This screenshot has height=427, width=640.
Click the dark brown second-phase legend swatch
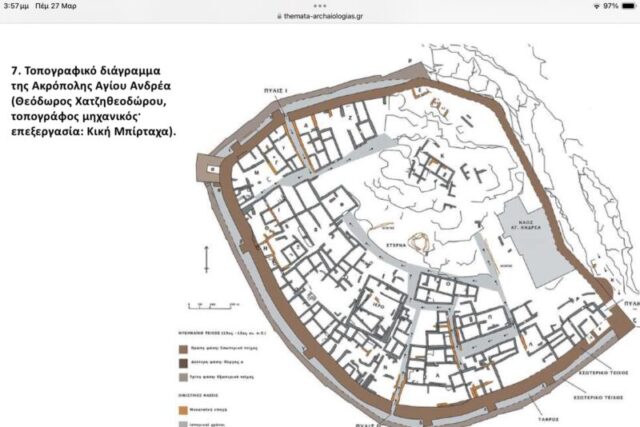point(183,363)
